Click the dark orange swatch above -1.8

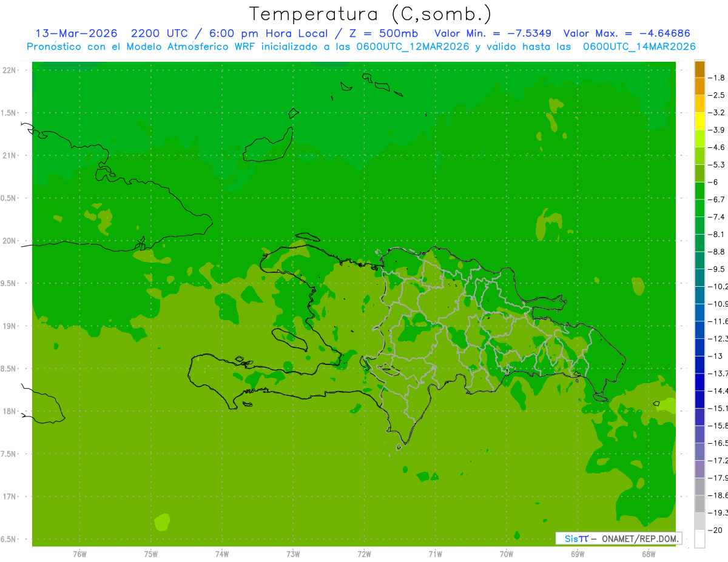(699, 69)
